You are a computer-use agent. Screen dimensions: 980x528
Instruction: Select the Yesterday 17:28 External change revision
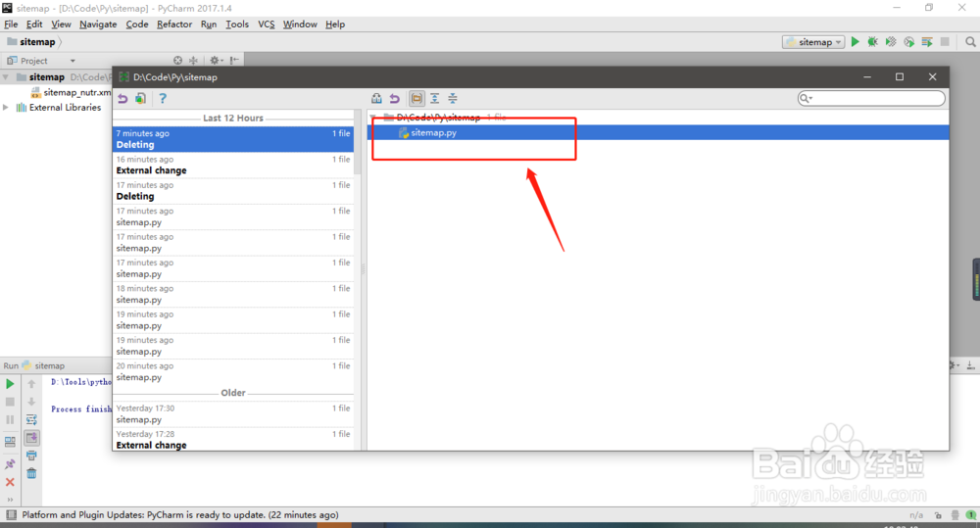coord(233,439)
